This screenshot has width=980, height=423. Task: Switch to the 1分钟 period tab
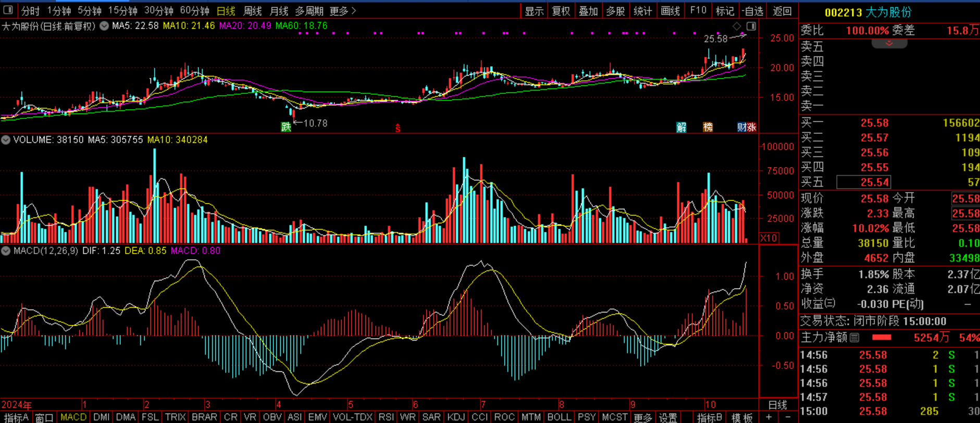[x=58, y=10]
